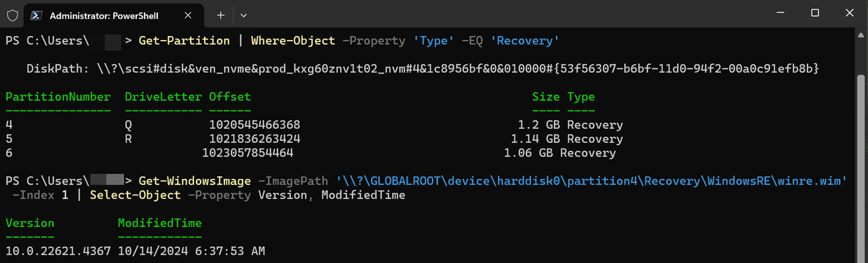Click the Where-Object cmdlet text
Screen dimensions: 868x263
click(x=293, y=41)
